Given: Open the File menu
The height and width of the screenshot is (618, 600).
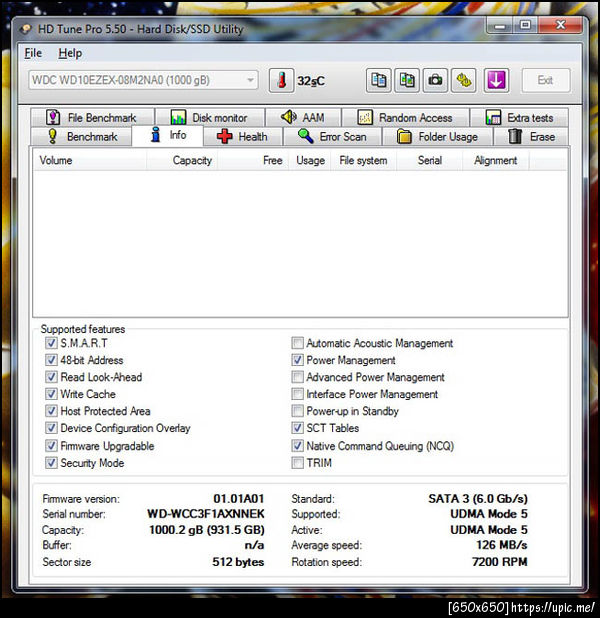Looking at the screenshot, I should click(33, 53).
